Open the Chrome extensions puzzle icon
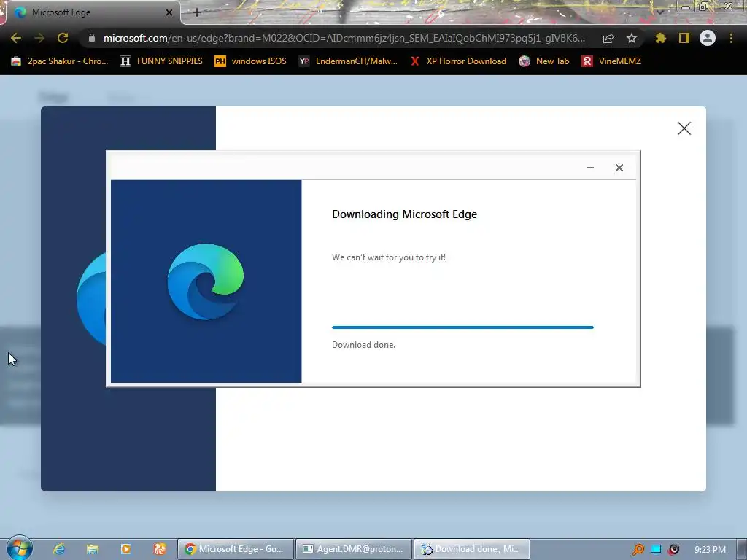 (x=660, y=38)
